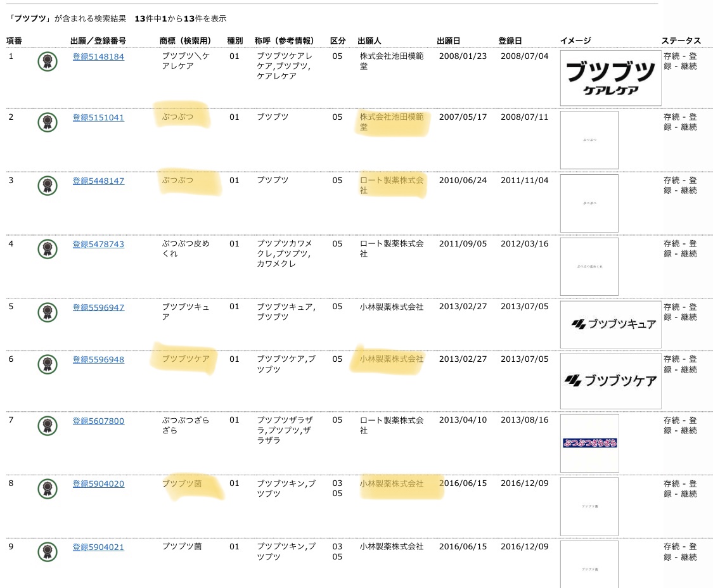
Task: Click the イメージ column header
Action: point(575,41)
